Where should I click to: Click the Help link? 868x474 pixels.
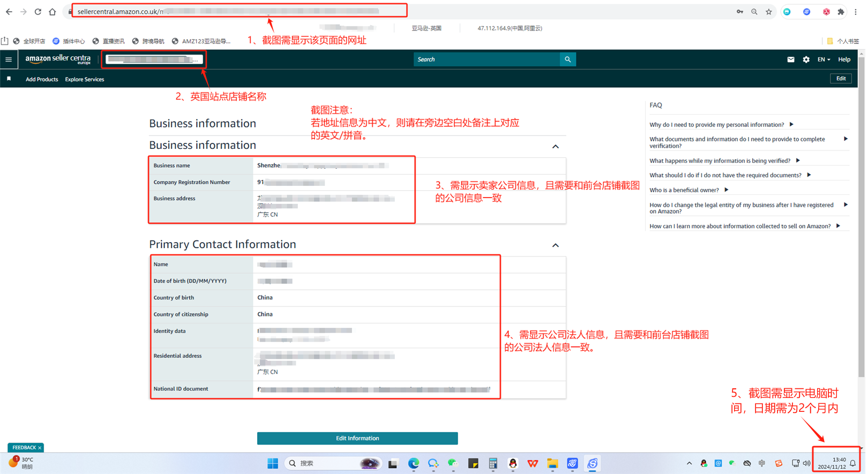pyautogui.click(x=844, y=59)
